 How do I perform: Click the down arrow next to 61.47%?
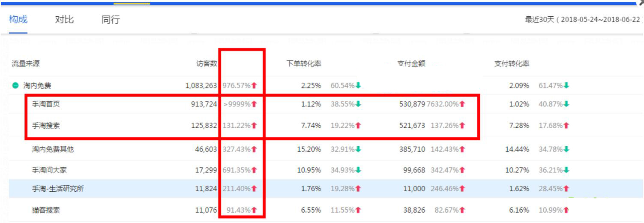click(x=566, y=86)
